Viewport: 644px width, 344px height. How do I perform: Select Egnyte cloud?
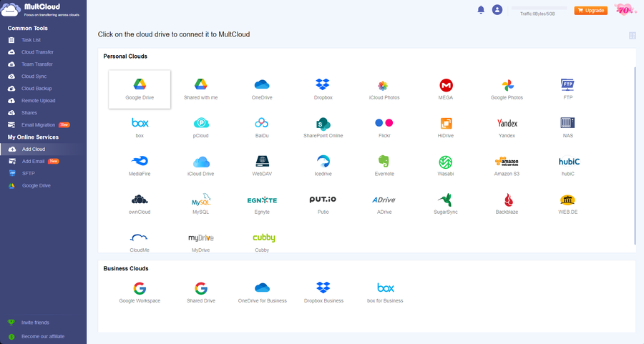262,204
